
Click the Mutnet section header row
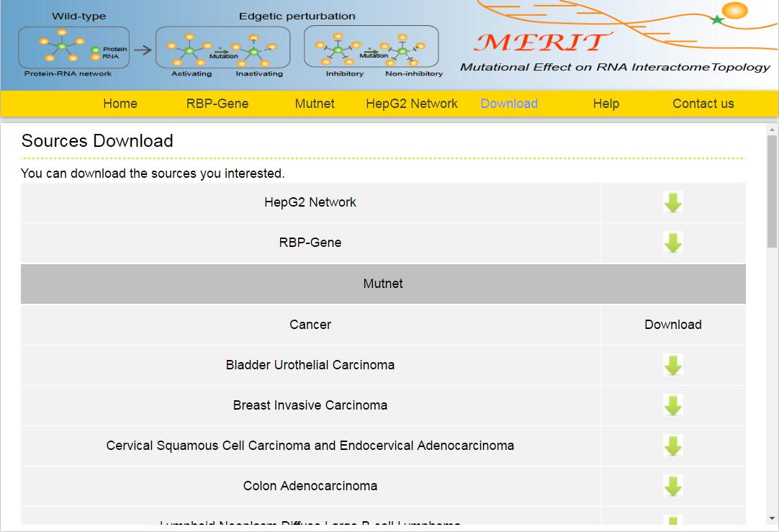[x=383, y=284]
